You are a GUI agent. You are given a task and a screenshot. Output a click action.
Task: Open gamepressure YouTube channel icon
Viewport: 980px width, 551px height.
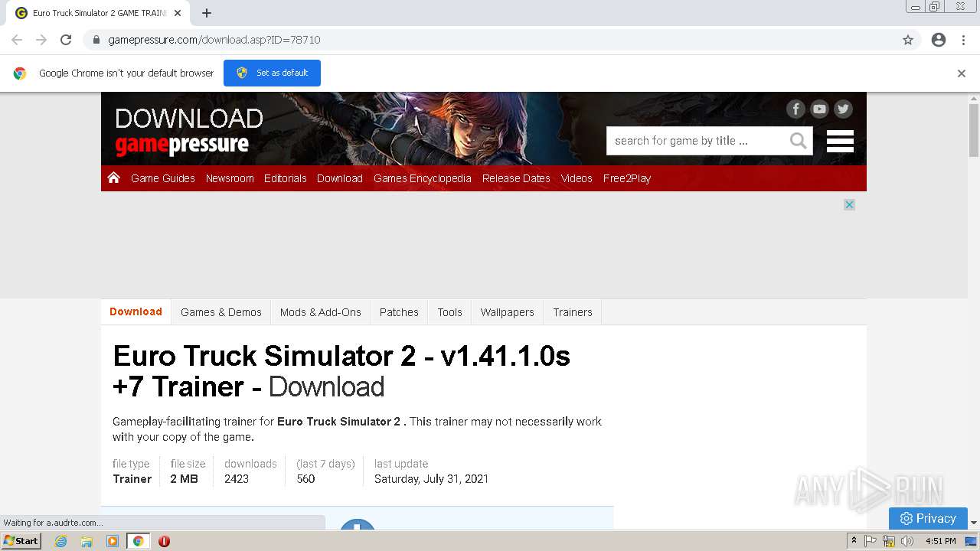pyautogui.click(x=819, y=109)
